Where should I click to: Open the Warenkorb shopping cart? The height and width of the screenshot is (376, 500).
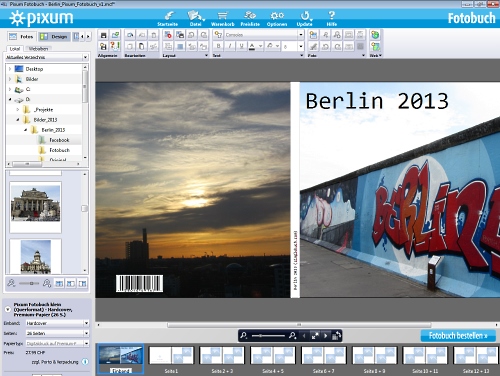[222, 19]
